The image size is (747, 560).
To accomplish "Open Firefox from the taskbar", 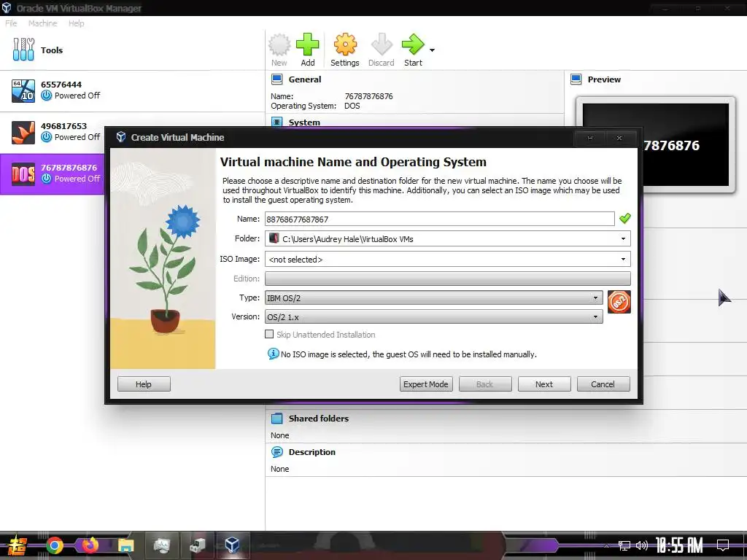I will coord(90,545).
